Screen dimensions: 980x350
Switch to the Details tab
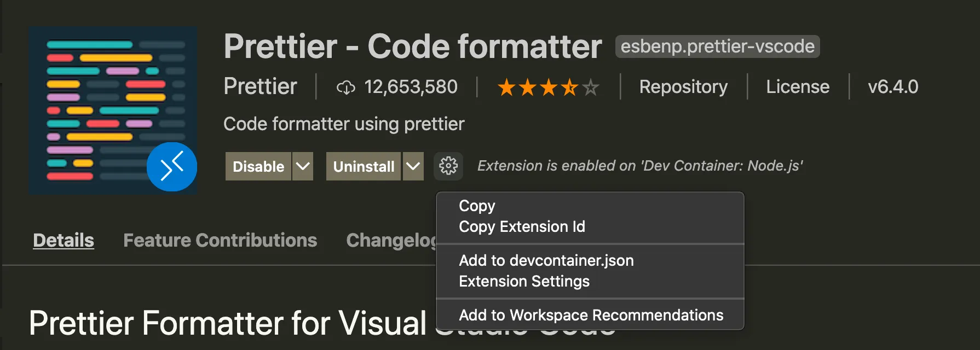click(64, 240)
